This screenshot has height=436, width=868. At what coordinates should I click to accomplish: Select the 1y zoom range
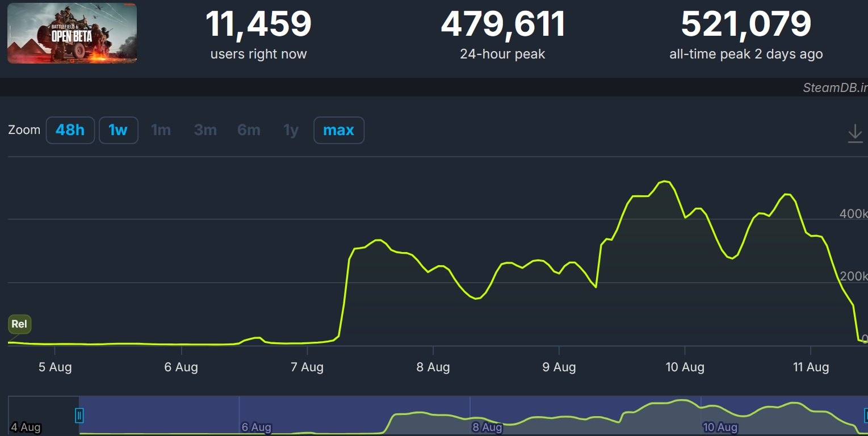291,130
